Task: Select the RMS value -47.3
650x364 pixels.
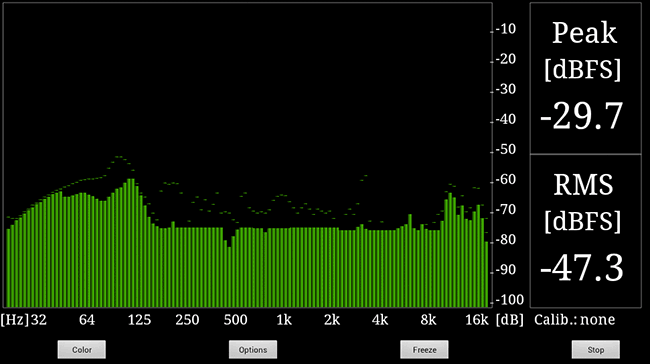Action: (x=582, y=268)
